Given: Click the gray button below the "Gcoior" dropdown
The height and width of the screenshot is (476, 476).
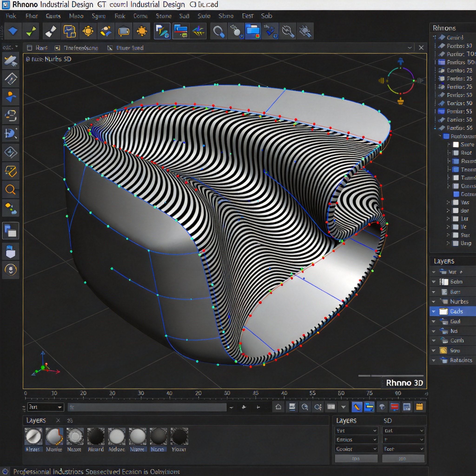Looking at the screenshot, I should (356, 459).
